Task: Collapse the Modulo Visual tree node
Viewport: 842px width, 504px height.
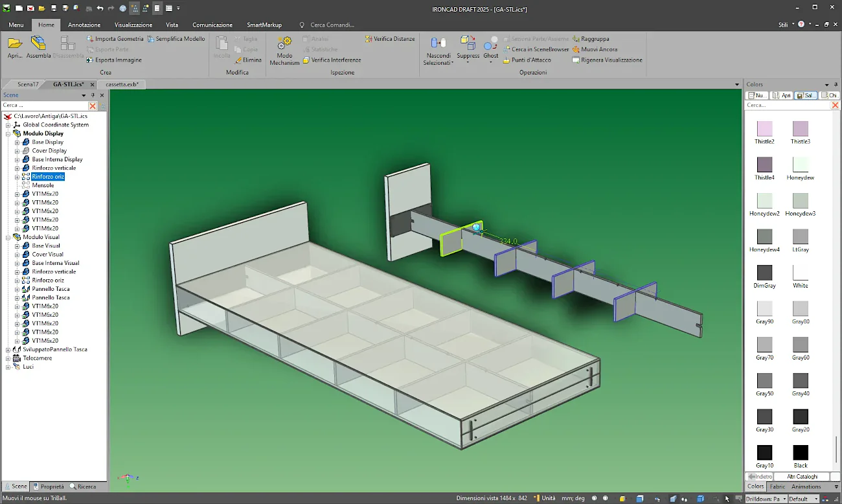Action: tap(8, 237)
